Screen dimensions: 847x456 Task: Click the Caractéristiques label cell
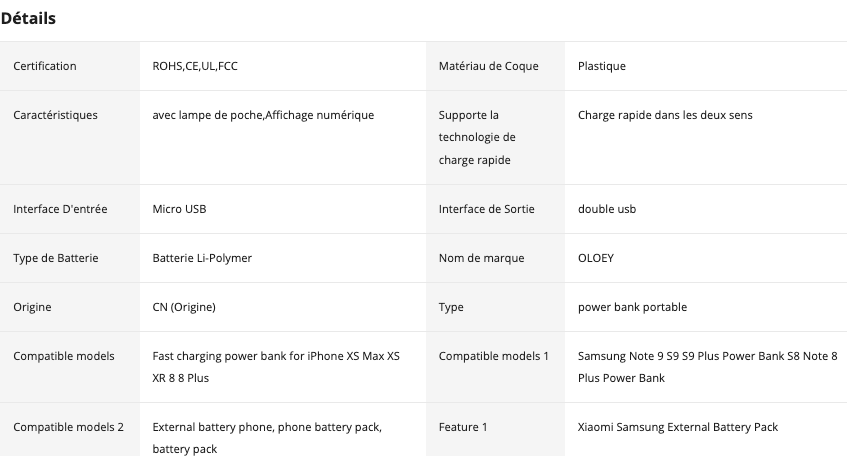pos(70,138)
